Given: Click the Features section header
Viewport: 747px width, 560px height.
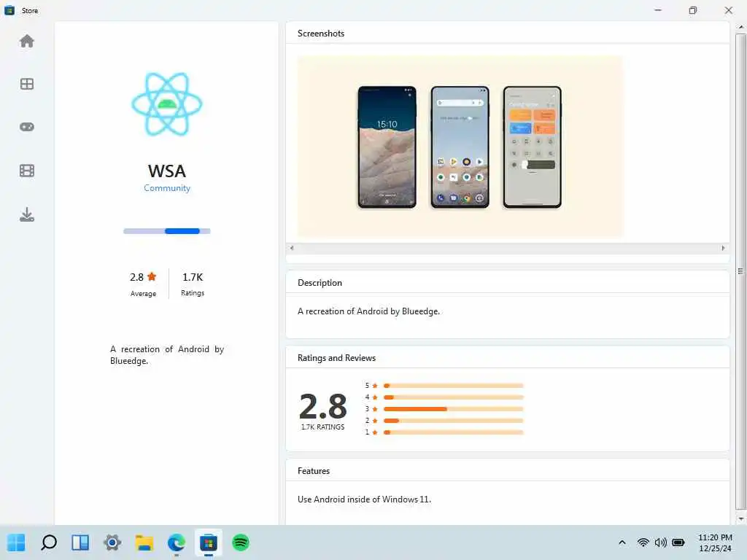Looking at the screenshot, I should click(x=314, y=471).
